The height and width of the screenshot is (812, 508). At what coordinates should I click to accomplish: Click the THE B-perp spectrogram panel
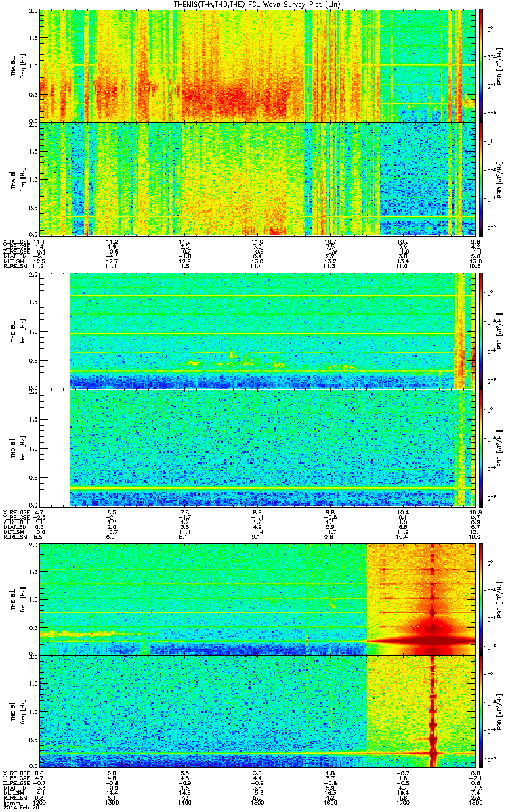click(x=258, y=599)
